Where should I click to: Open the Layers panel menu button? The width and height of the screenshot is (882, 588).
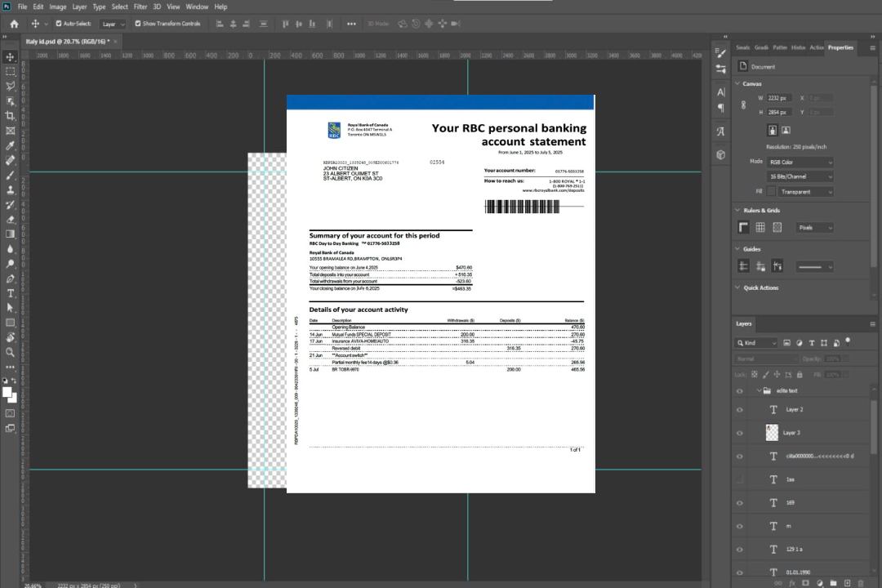[x=872, y=323]
